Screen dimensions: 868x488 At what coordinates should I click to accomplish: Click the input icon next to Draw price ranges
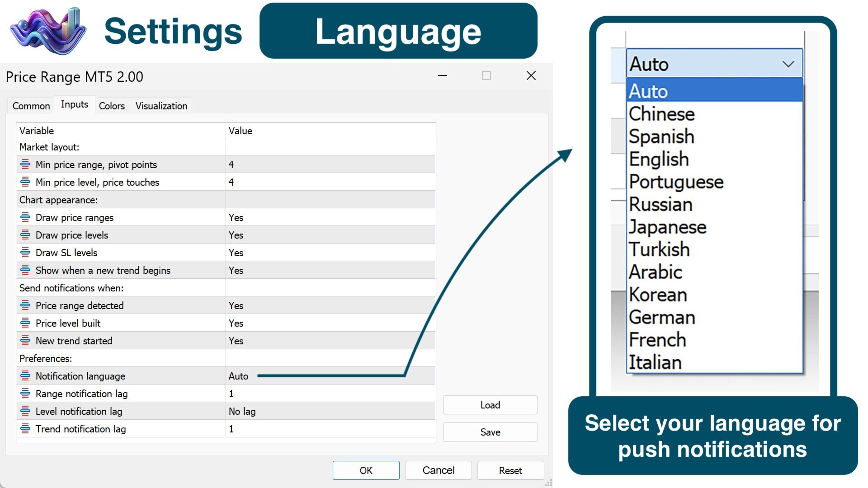click(x=25, y=217)
